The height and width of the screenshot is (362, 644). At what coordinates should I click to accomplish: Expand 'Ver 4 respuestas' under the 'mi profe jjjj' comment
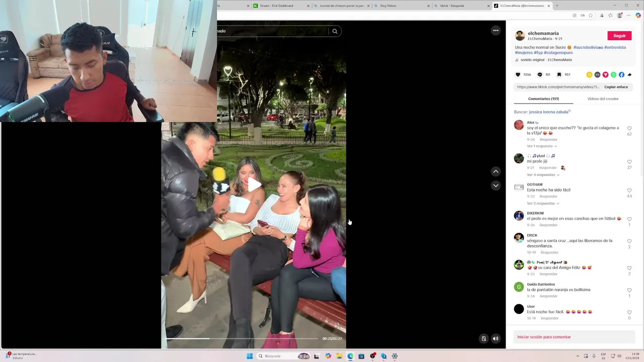(x=543, y=175)
